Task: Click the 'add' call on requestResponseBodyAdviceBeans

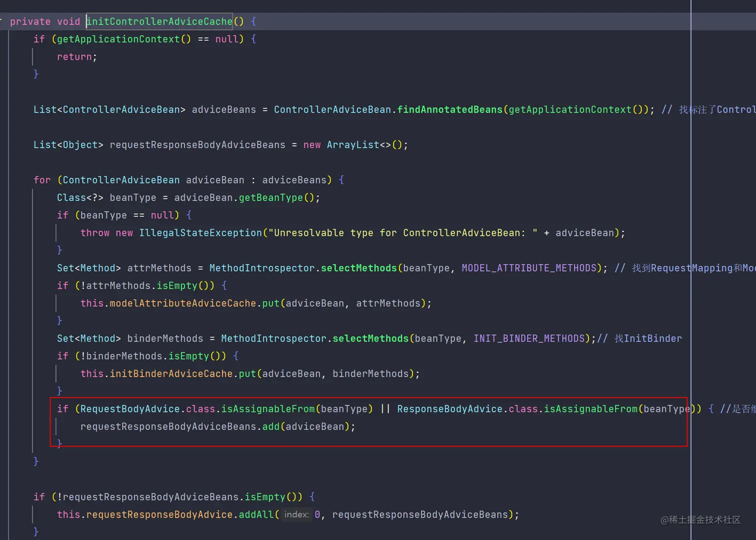Action: [x=271, y=427]
